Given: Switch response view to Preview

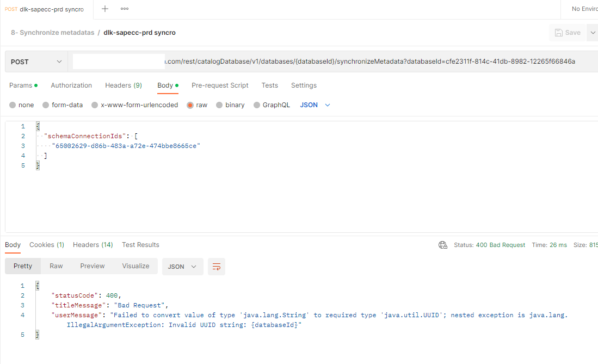Looking at the screenshot, I should point(93,266).
